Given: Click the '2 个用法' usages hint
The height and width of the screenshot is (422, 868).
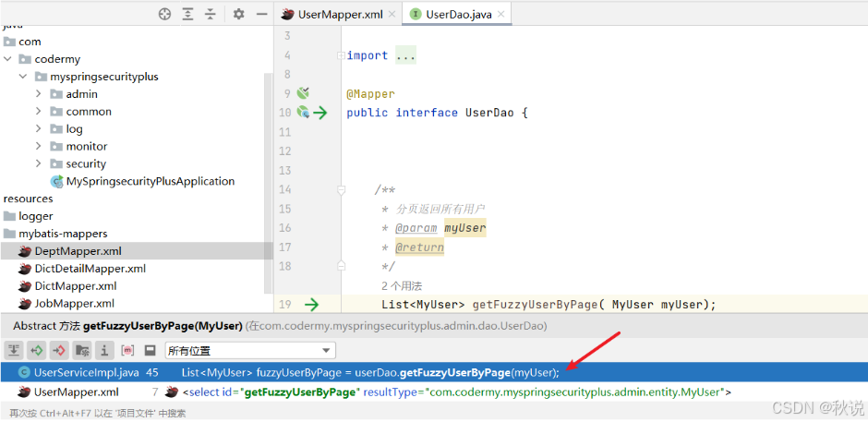Looking at the screenshot, I should 402,286.
